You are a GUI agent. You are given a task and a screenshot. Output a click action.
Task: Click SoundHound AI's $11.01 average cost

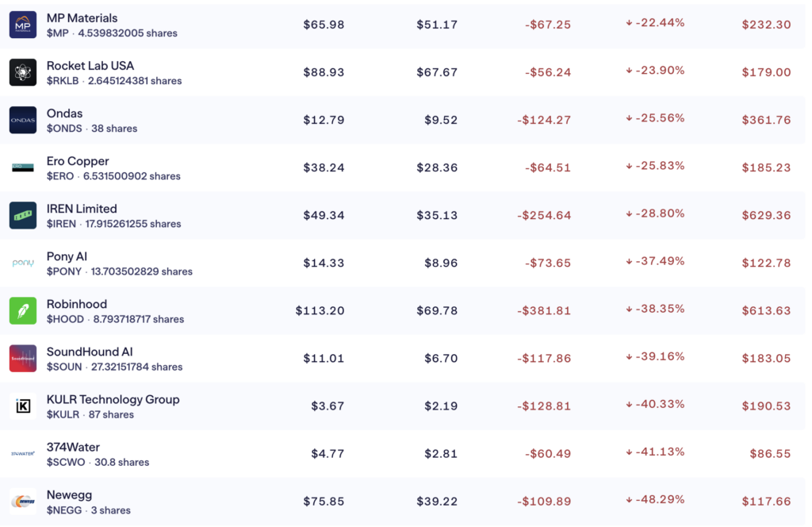[324, 358]
